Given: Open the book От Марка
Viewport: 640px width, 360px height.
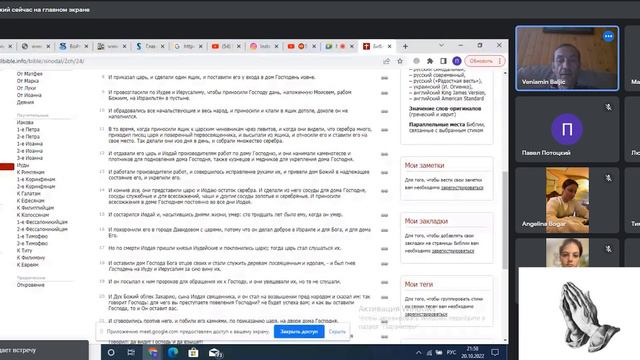Looking at the screenshot, I should click(28, 81).
